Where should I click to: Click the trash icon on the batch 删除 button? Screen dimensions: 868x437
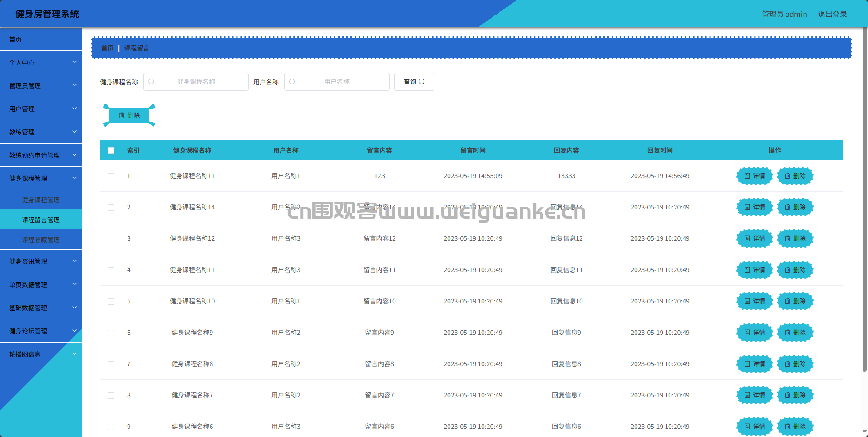tap(122, 115)
